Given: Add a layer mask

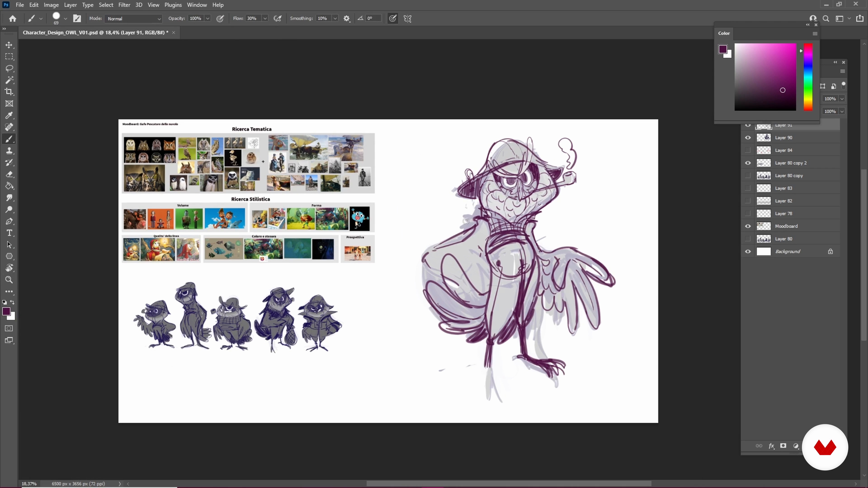Looking at the screenshot, I should 783,446.
